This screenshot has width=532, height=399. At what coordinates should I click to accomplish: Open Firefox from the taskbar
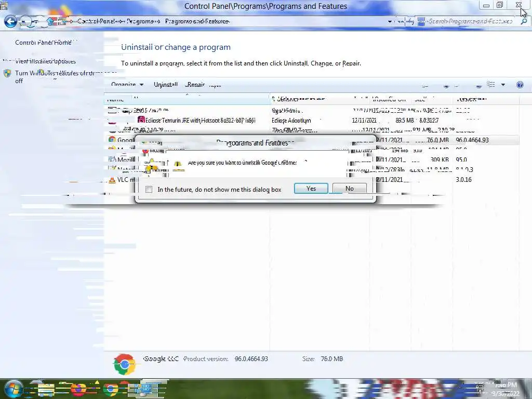tap(78, 389)
